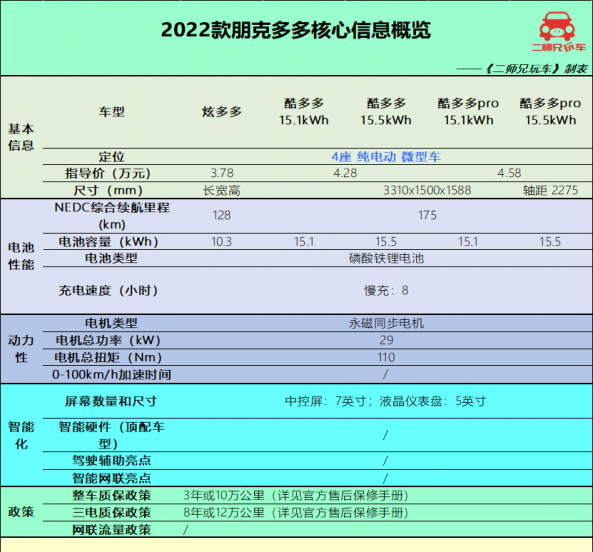Select the 车型 header cell
This screenshot has width=593, height=552.
[112, 112]
